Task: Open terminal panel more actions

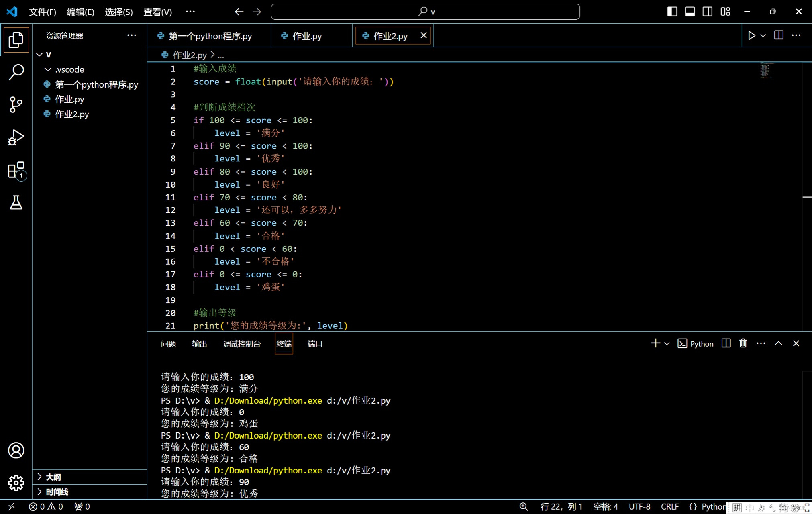Action: (761, 343)
